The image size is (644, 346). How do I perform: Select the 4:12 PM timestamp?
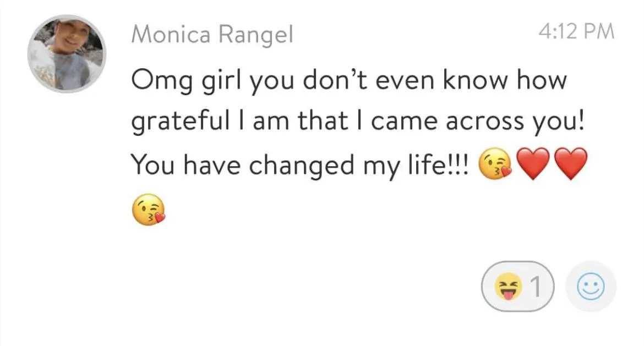coord(577,31)
